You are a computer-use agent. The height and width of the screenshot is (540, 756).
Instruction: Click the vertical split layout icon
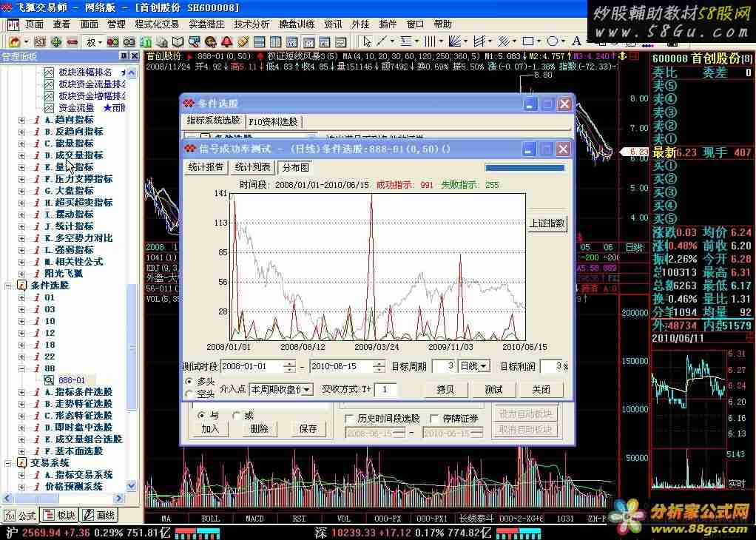click(275, 42)
